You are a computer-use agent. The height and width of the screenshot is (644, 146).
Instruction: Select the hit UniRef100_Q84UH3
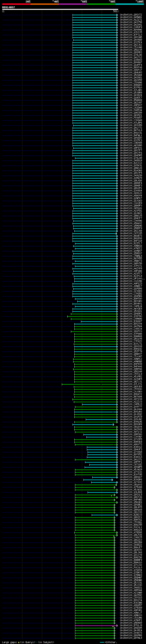131,72
